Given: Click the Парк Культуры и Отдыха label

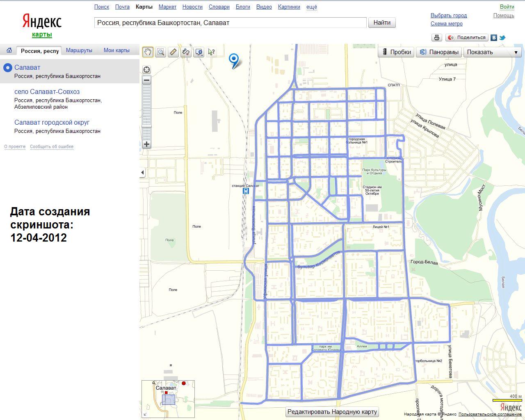Looking at the screenshot, I should point(374,171).
